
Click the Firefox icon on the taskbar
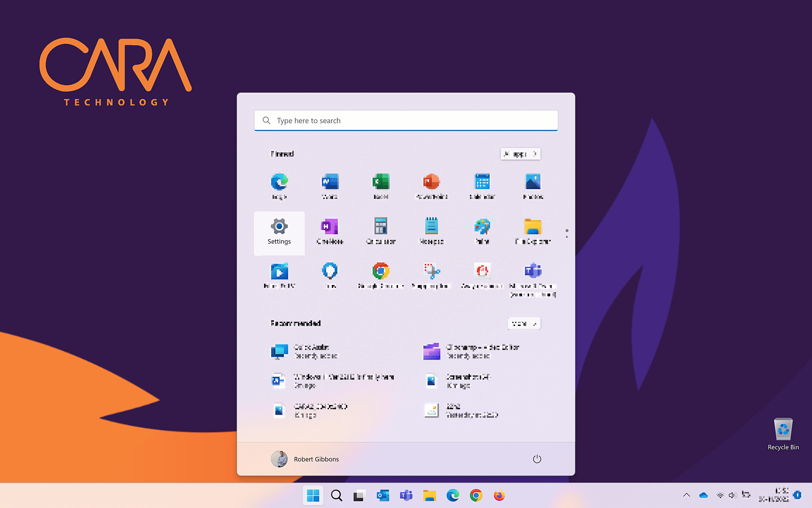click(499, 495)
